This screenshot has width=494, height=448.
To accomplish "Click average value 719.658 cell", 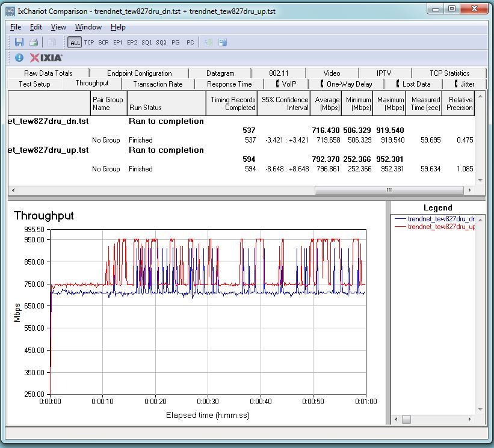I will click(328, 140).
